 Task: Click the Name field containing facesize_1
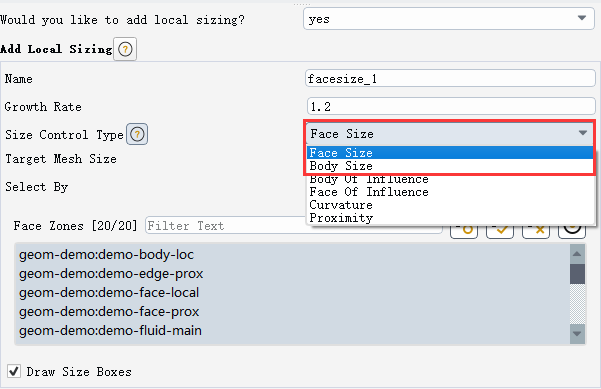tap(450, 79)
